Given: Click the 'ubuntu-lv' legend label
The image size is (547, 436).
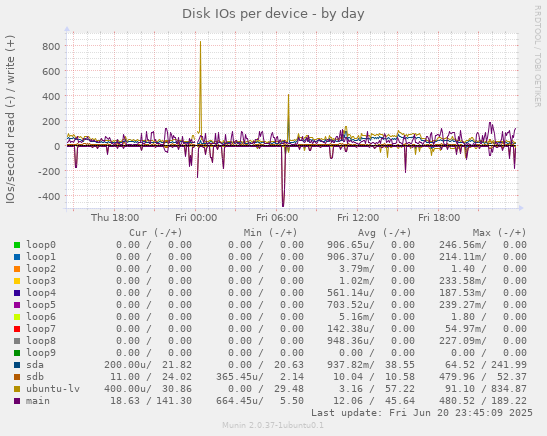Looking at the screenshot, I should (53, 389).
